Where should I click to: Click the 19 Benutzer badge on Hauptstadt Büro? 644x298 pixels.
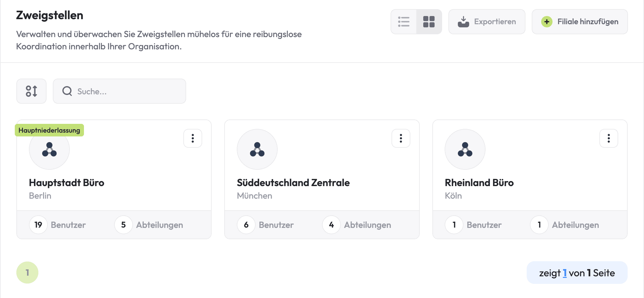pos(38,225)
